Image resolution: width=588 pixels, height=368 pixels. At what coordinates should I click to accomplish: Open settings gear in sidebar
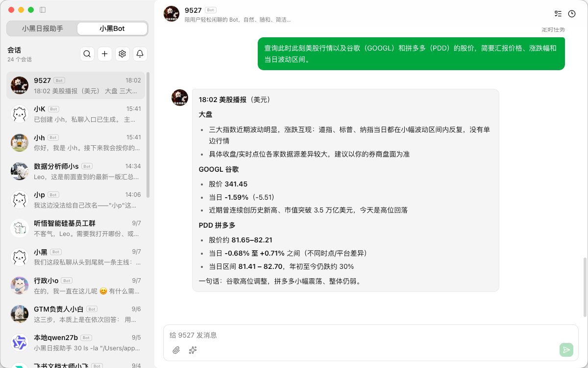(122, 54)
